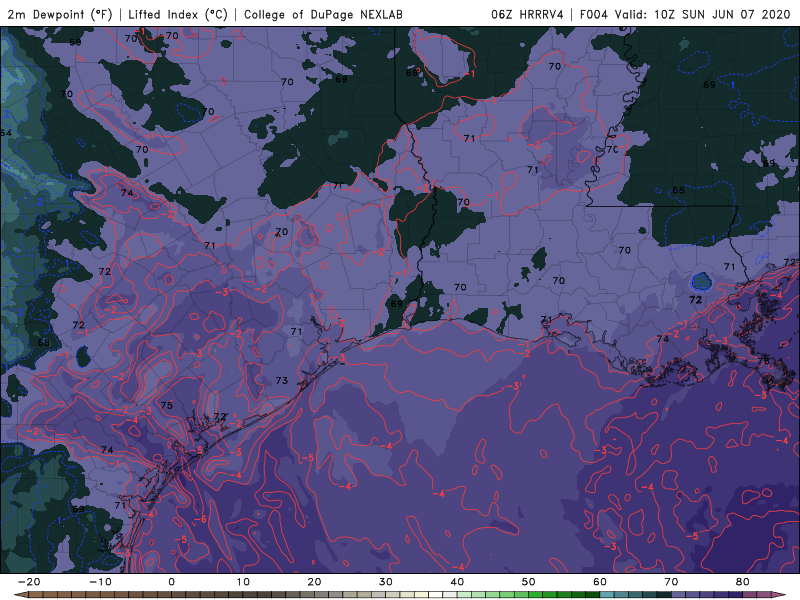Click the 73 dewpoint value on the map
Image resolution: width=800 pixels, height=600 pixels.
pos(282,381)
